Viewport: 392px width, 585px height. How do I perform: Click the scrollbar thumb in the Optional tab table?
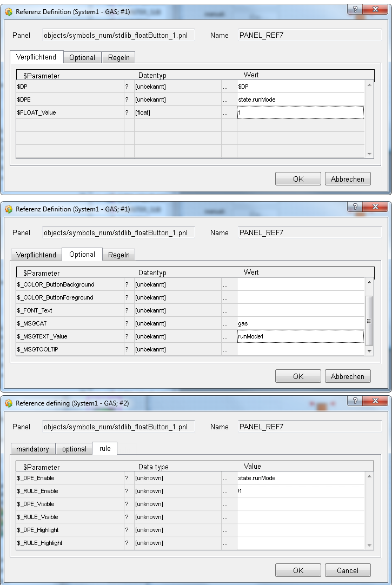tap(369, 321)
